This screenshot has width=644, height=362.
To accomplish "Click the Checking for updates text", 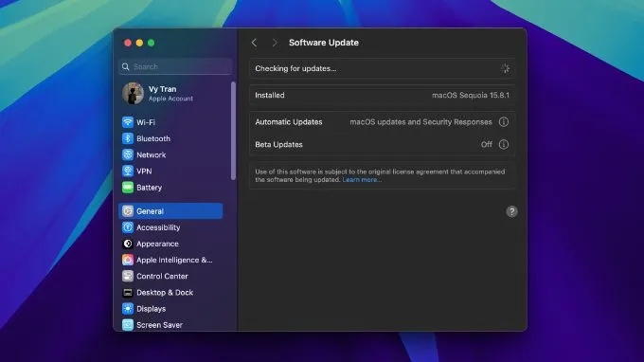I will pos(295,68).
